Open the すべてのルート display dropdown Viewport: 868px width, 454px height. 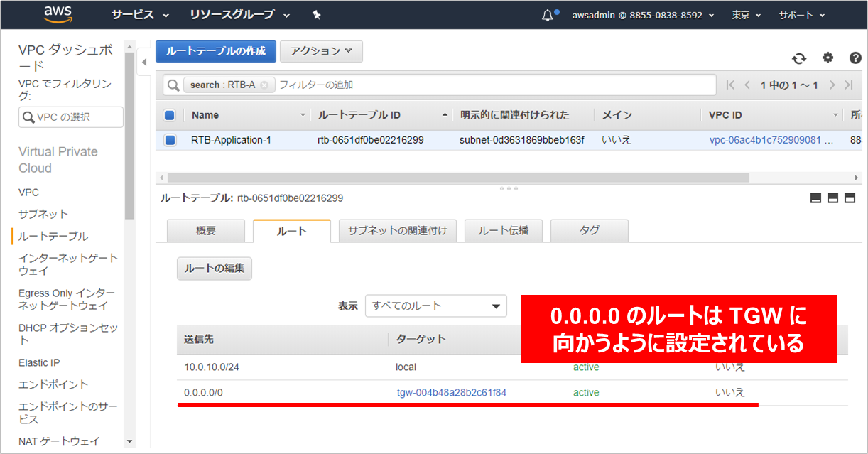435,306
